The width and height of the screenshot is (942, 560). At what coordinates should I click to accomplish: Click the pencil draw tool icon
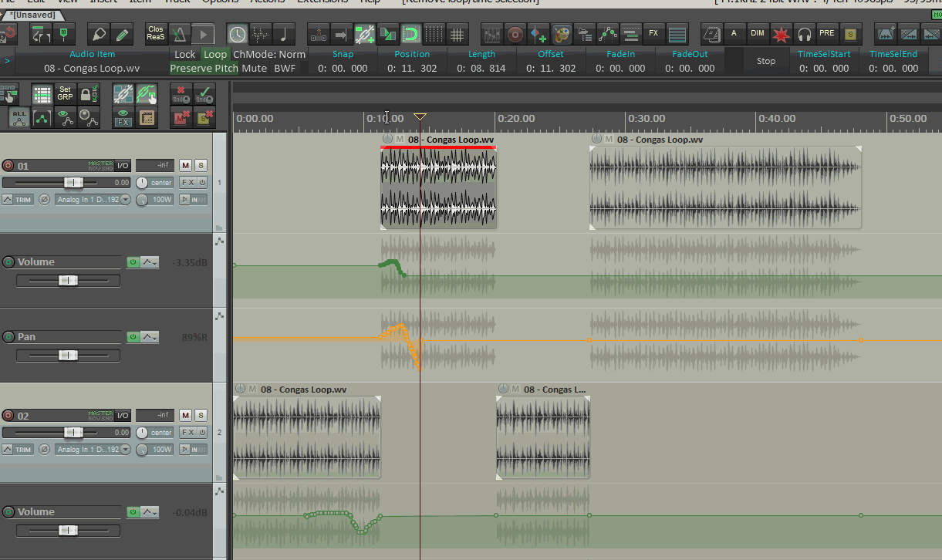[122, 34]
